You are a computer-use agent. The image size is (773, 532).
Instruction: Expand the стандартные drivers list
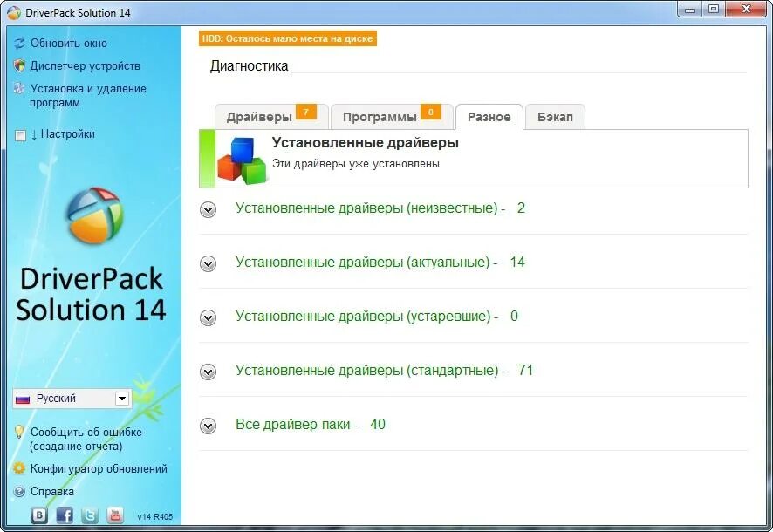tap(208, 372)
